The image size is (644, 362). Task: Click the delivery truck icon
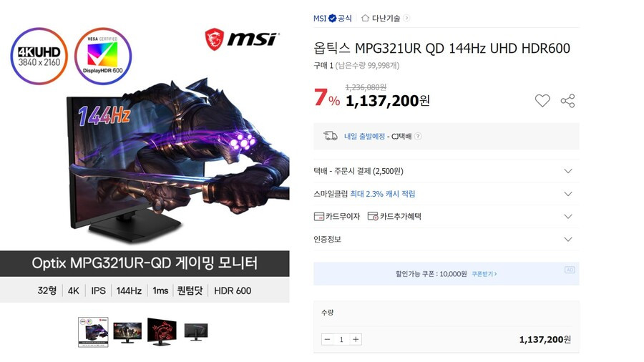click(330, 136)
